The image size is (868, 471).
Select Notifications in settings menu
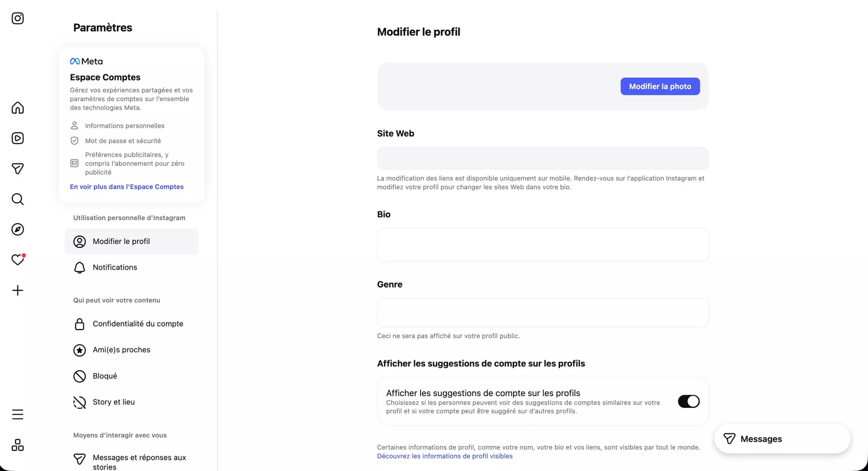tap(115, 267)
